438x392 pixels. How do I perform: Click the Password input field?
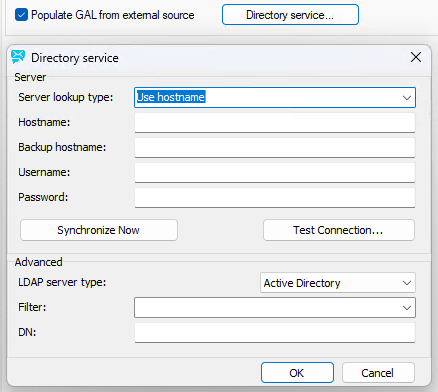tap(275, 197)
